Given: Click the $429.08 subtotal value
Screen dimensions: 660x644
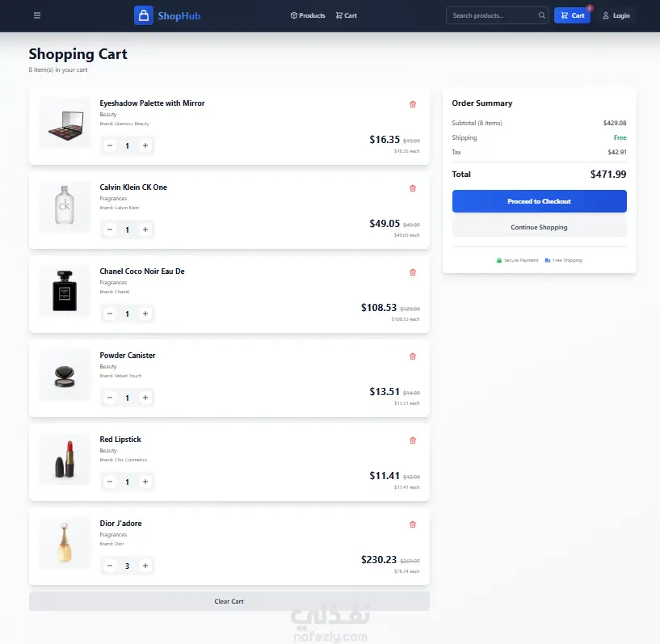Looking at the screenshot, I should point(615,123).
